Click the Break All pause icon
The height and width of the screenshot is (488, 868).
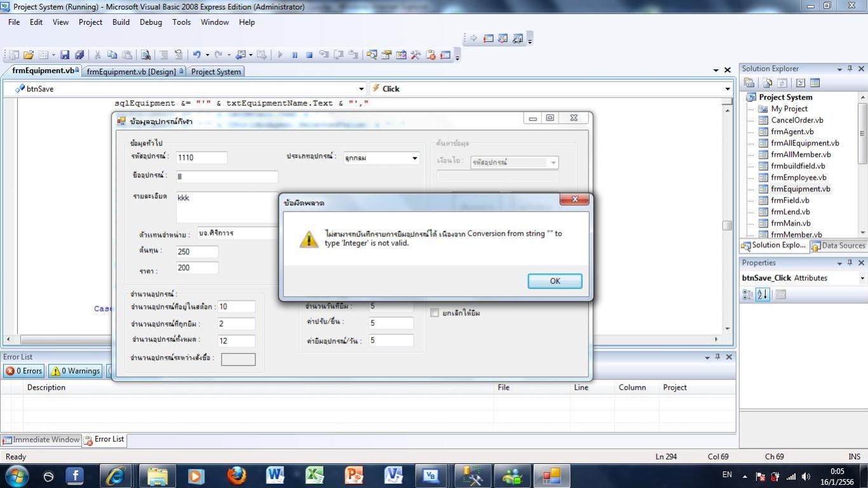coord(295,55)
